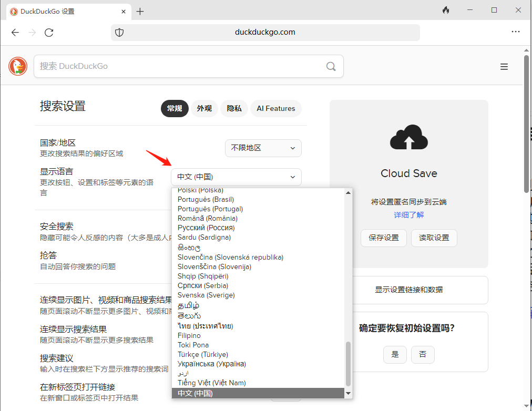Click the DuckDuckGo search input field
This screenshot has width=532, height=411.
[x=179, y=66]
